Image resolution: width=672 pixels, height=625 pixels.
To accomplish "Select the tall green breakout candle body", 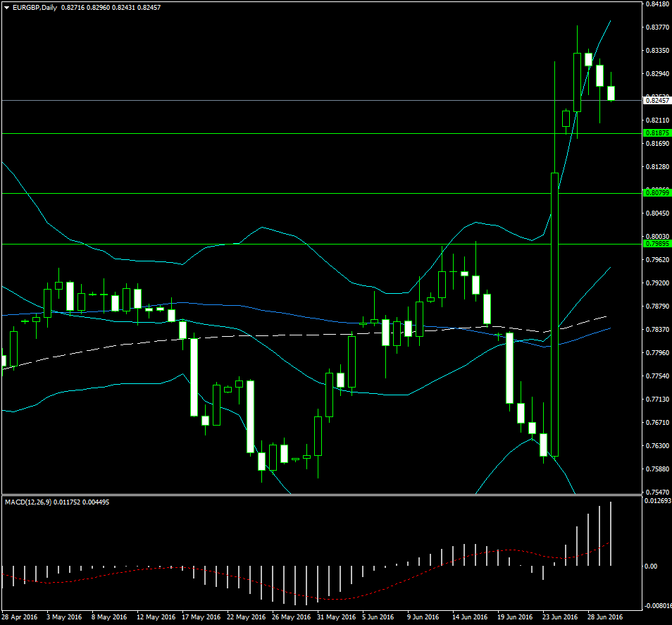I will pos(555,320).
